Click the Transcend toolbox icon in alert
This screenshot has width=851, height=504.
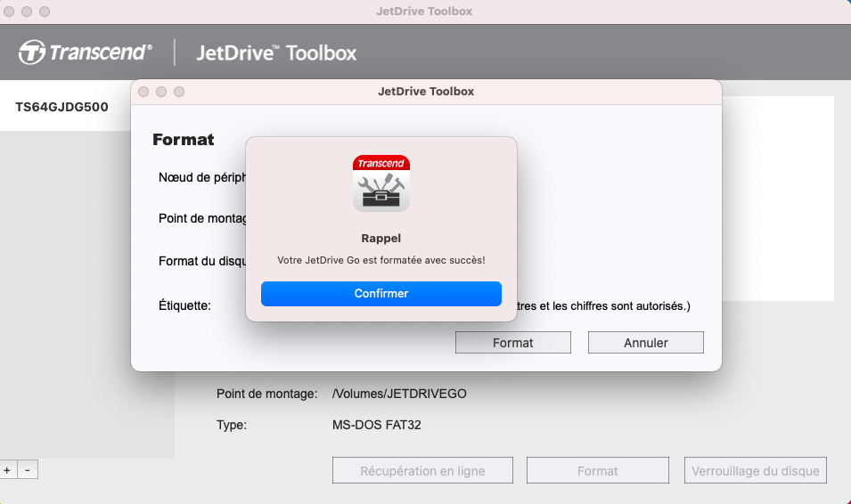pyautogui.click(x=381, y=183)
